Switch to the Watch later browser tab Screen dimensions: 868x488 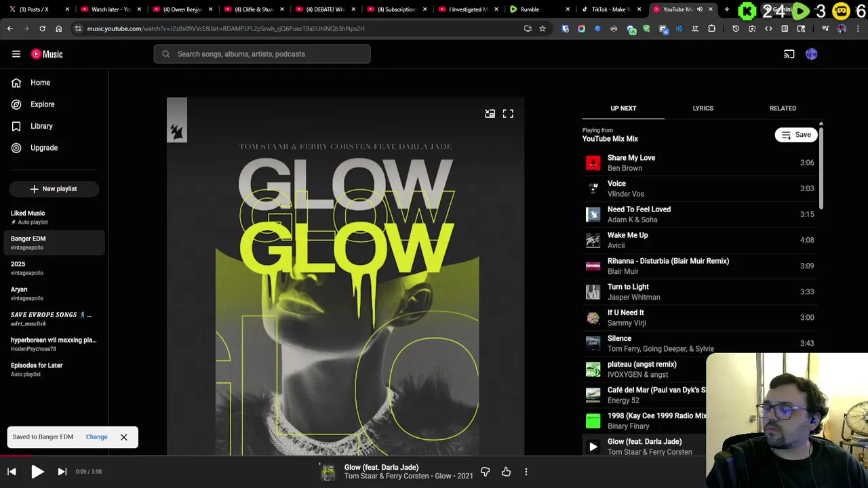tap(111, 9)
